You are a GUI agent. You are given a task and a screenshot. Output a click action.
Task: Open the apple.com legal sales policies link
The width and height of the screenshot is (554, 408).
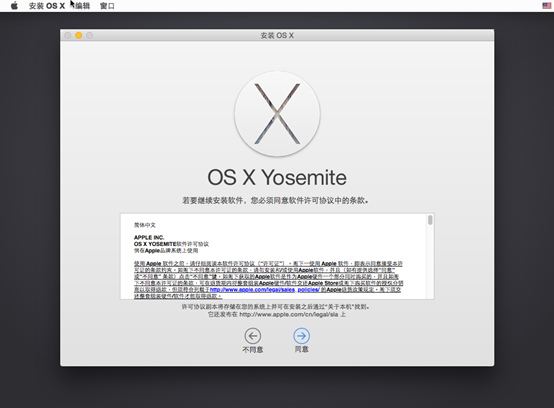pyautogui.click(x=265, y=290)
